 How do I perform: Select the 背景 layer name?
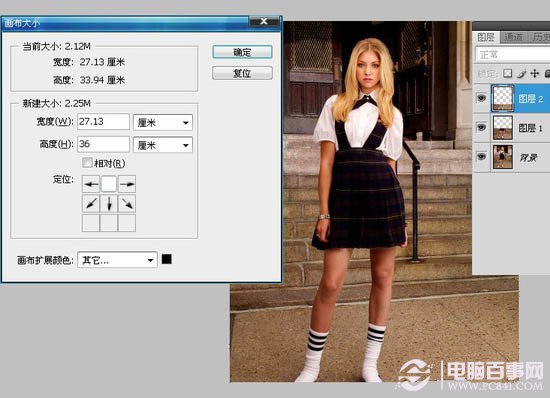click(x=528, y=157)
